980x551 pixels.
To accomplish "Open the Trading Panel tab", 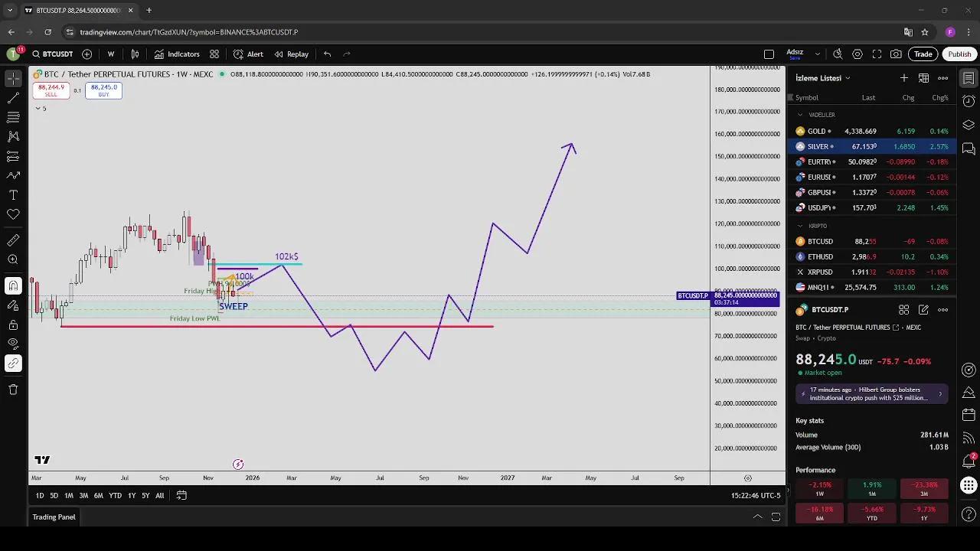I will [x=54, y=517].
